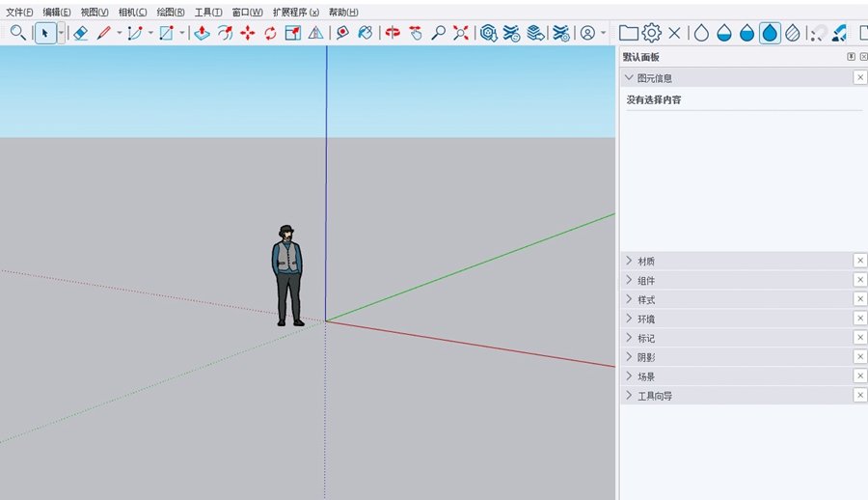
Task: Open the Select tool dropdown arrow
Action: pos(61,33)
